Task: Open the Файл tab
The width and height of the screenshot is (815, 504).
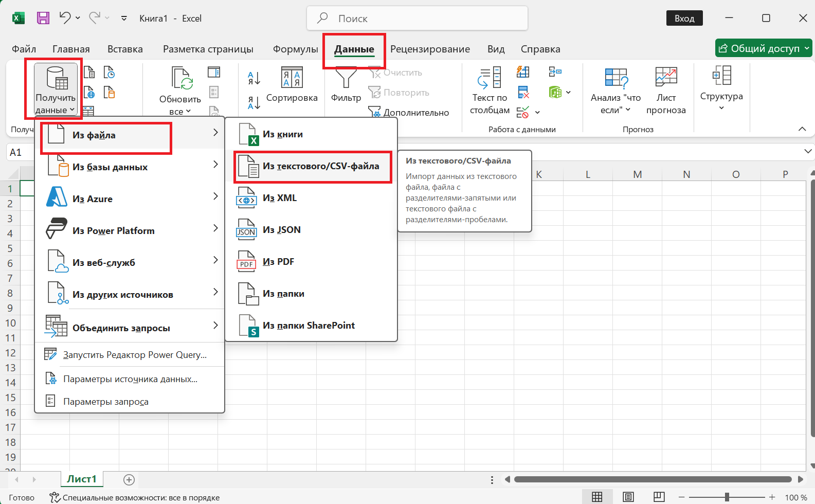Action: coord(24,49)
